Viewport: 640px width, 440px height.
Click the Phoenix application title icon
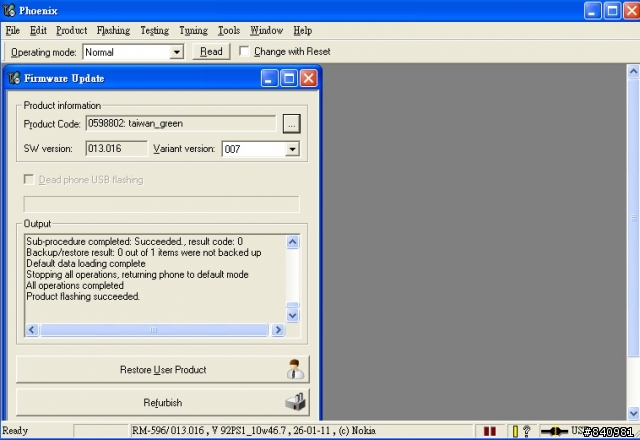[9, 10]
